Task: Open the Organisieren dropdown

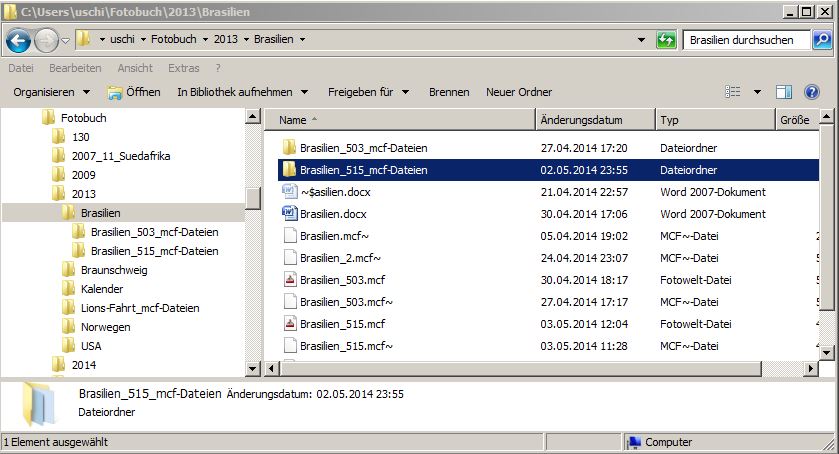Action: tap(51, 92)
